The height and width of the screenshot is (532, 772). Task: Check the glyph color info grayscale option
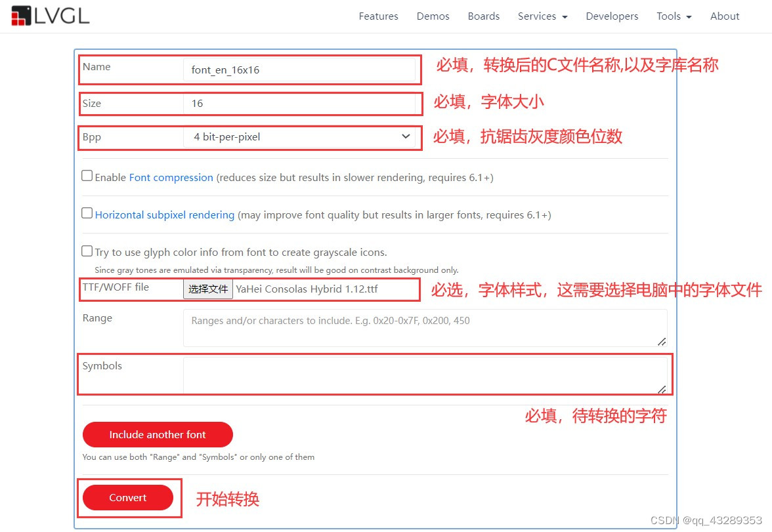(87, 251)
